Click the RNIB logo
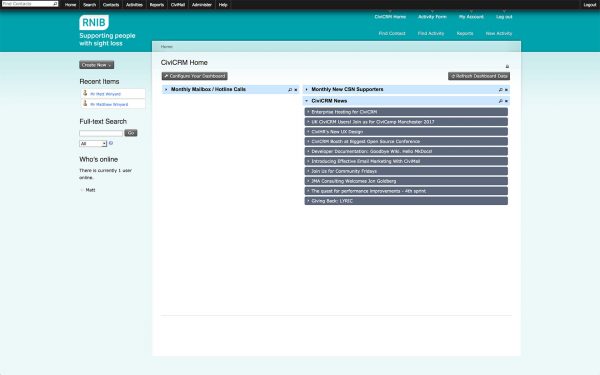 coord(94,23)
